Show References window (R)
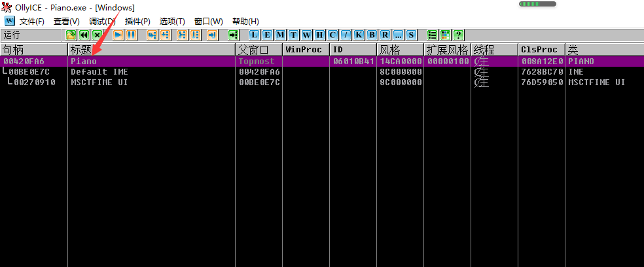This screenshot has height=267, width=644. pos(385,35)
